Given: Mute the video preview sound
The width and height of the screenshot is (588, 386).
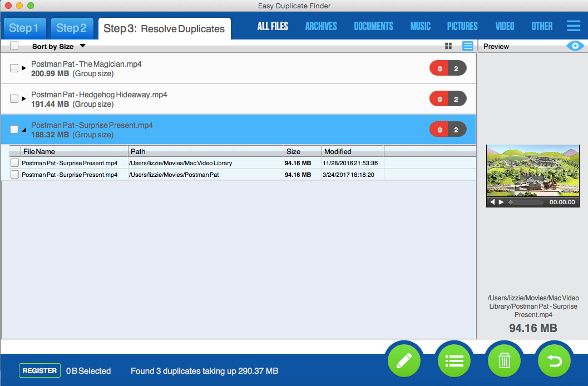Looking at the screenshot, I should [492, 202].
